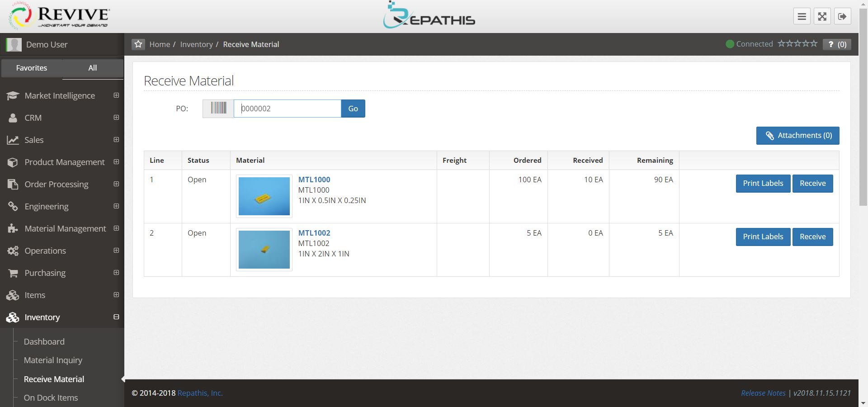Screen dimensions: 868x407
Task: Expand the Sales menu section
Action: [x=116, y=140]
